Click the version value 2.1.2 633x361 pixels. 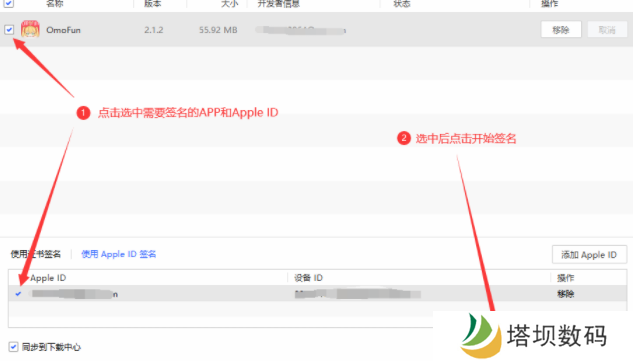(x=154, y=30)
